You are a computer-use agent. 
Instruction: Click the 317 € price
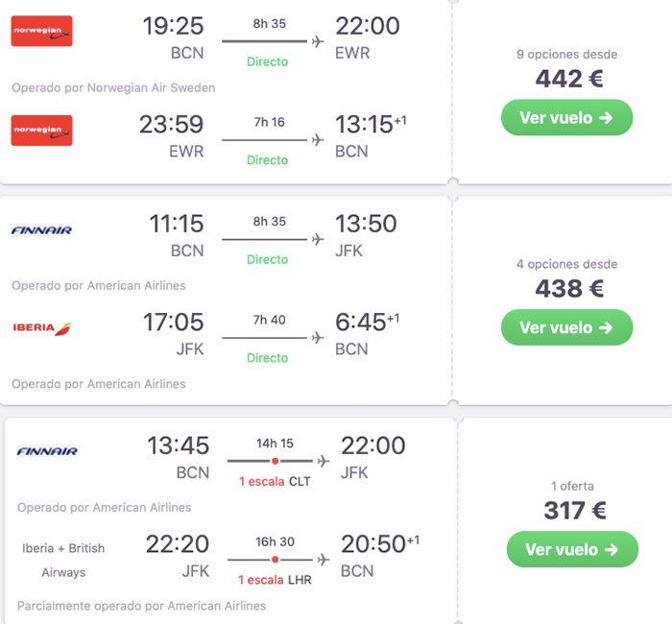[574, 511]
